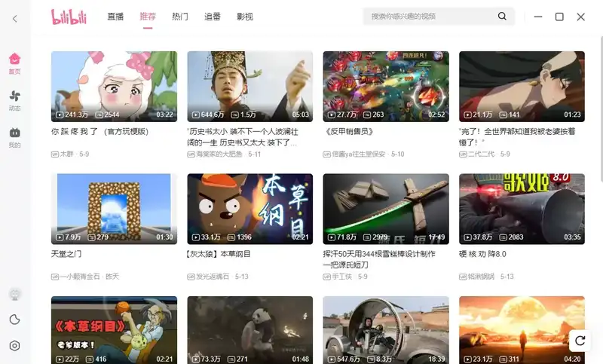This screenshot has height=364, width=603.
Task: Click title 《反甲销售员》
Action: point(349,131)
